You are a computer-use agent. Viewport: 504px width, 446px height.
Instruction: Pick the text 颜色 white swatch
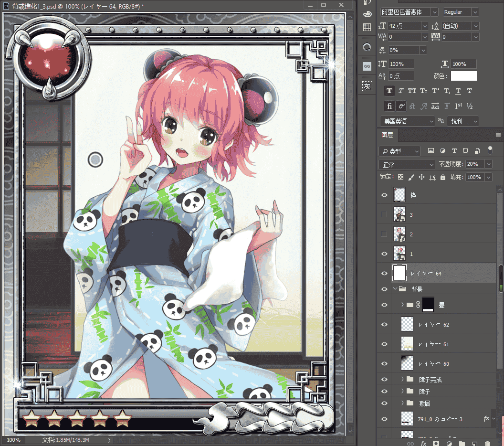click(x=464, y=76)
